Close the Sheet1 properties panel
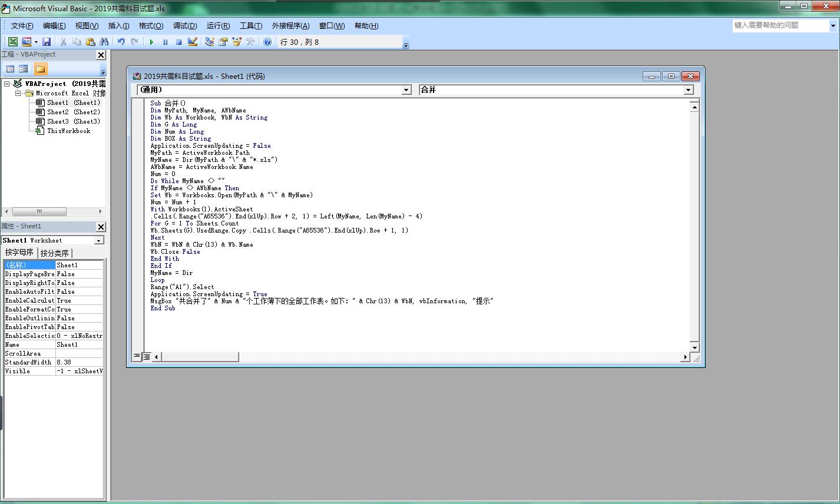The image size is (840, 504). 101,227
